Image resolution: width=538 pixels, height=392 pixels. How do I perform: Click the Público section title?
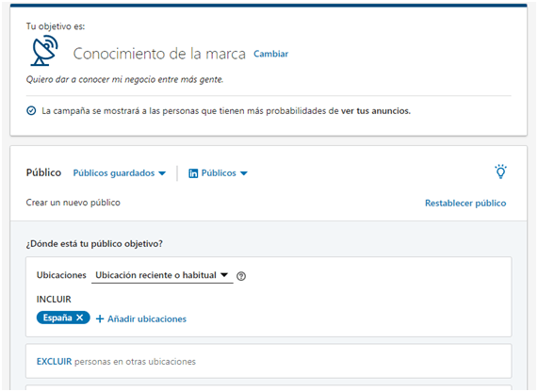pyautogui.click(x=43, y=172)
